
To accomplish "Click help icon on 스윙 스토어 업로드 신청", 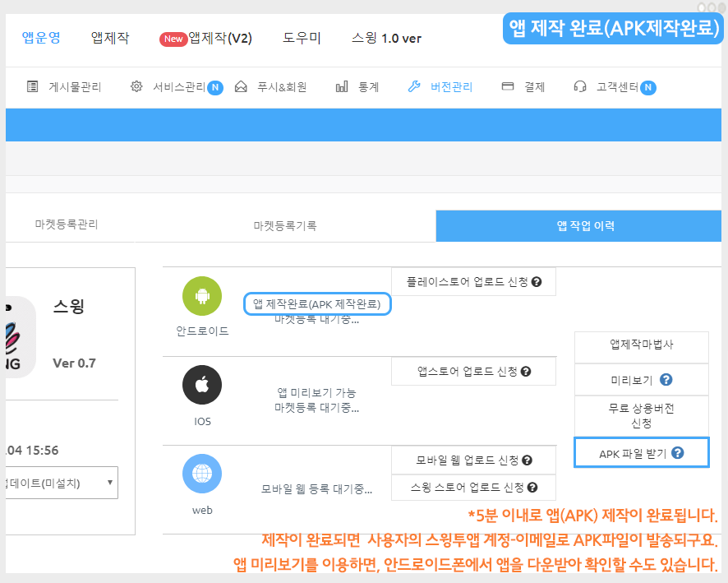I will click(532, 487).
